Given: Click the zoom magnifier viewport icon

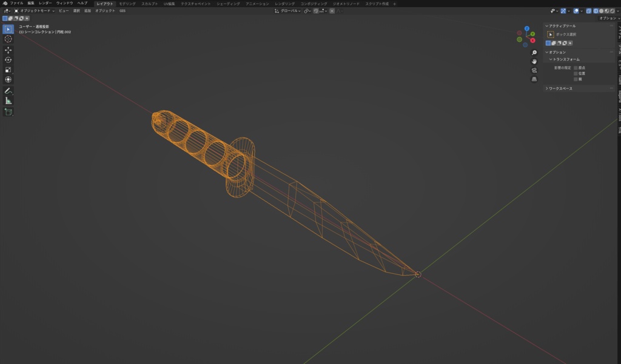Looking at the screenshot, I should [x=534, y=53].
